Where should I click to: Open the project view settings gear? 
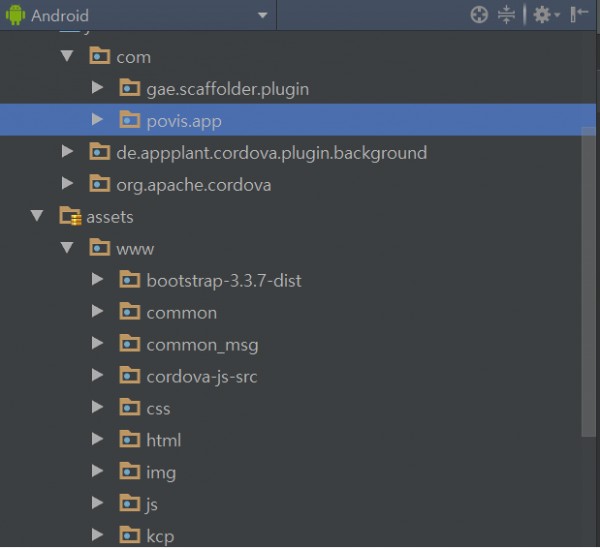click(x=546, y=15)
